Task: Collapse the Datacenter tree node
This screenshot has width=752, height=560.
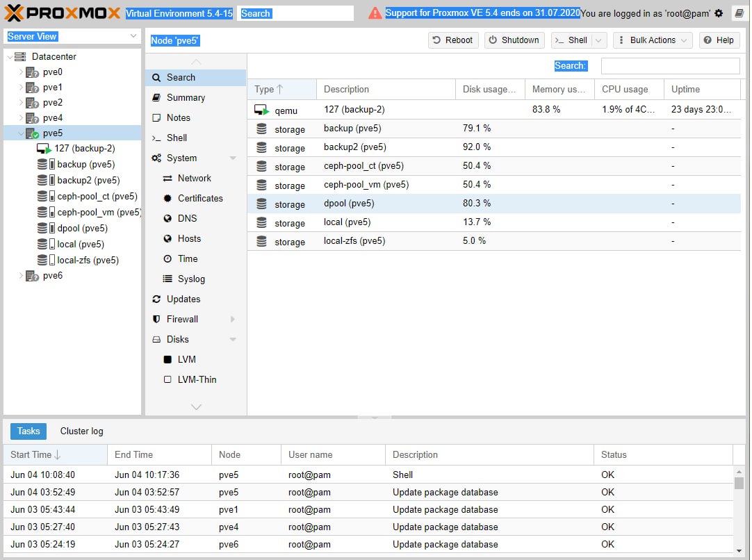Action: pos(10,57)
